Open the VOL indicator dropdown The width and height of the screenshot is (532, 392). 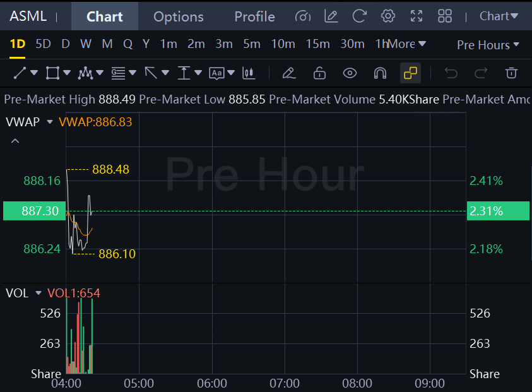click(38, 293)
